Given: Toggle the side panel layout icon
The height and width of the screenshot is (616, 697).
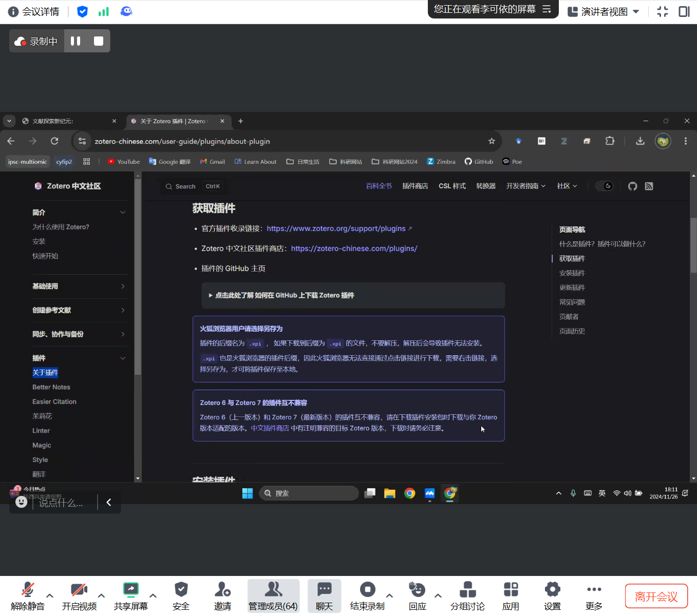Looking at the screenshot, I should point(684,11).
